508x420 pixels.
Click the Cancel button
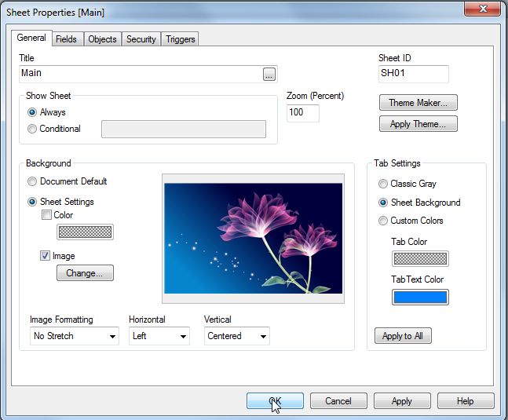pos(338,401)
